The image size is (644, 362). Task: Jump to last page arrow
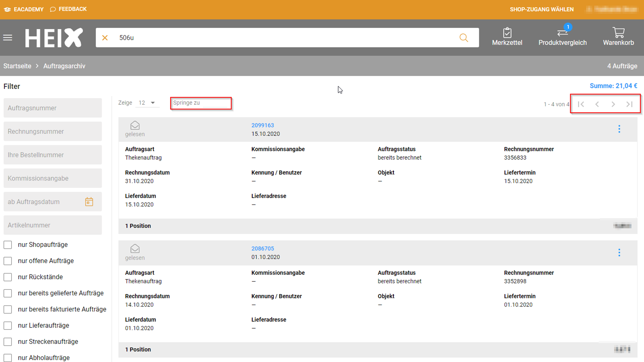(630, 104)
